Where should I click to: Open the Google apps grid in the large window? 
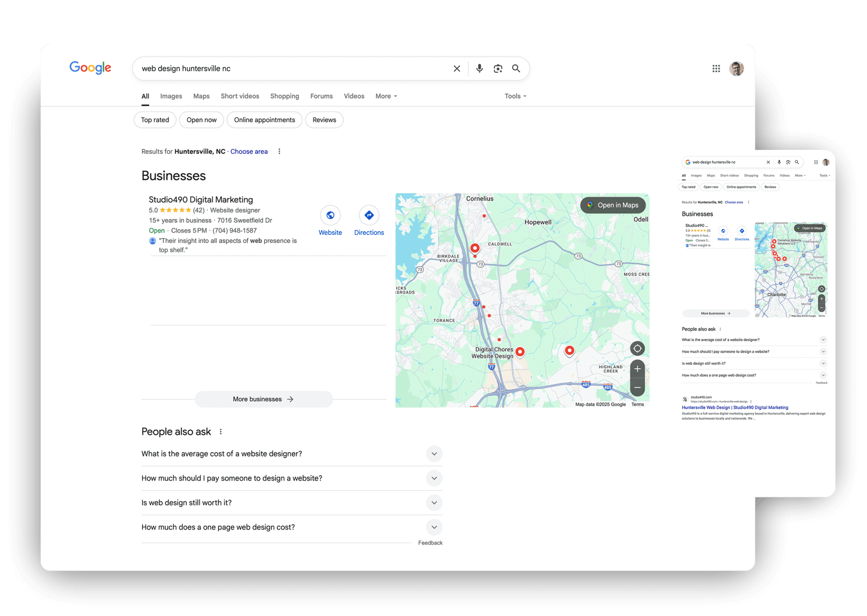(x=716, y=69)
